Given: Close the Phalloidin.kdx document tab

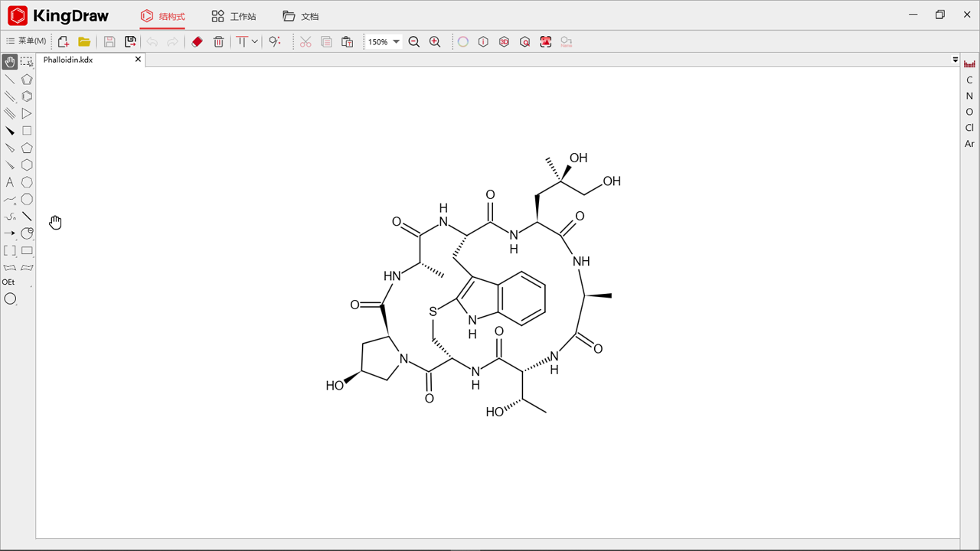Looking at the screenshot, I should click(137, 59).
